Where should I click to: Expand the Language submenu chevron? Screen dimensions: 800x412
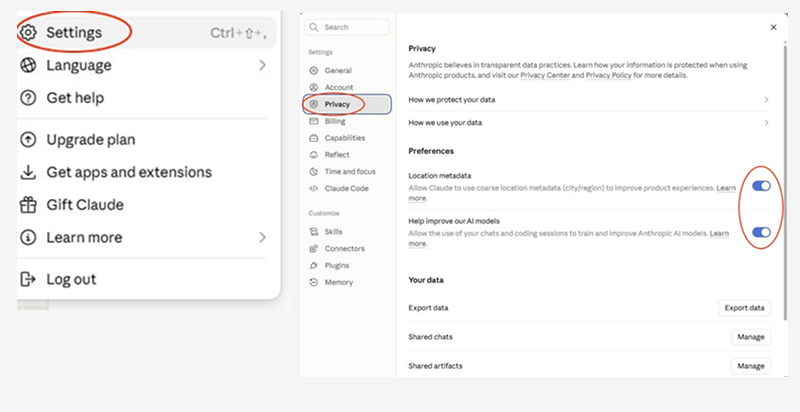click(262, 65)
